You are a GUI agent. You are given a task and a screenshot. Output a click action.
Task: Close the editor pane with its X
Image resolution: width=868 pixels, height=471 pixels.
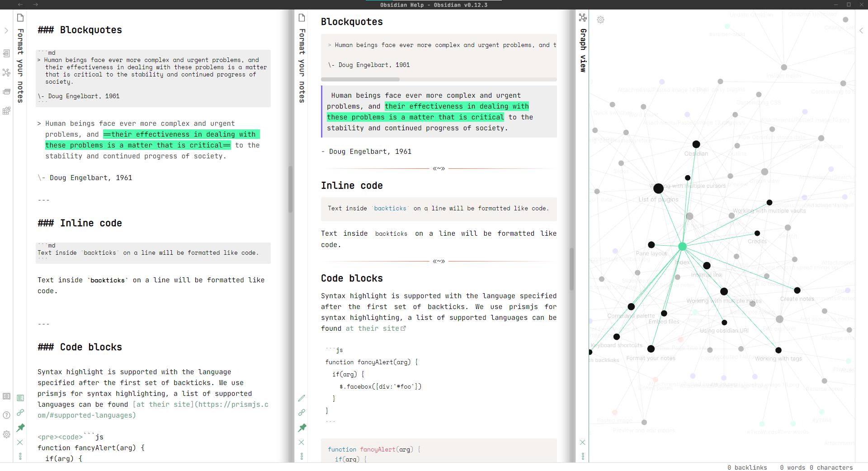(20, 442)
